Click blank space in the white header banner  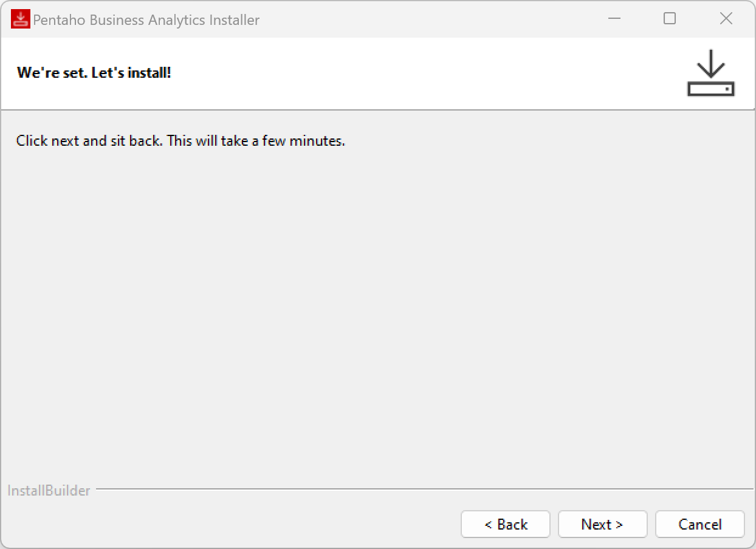[425, 73]
